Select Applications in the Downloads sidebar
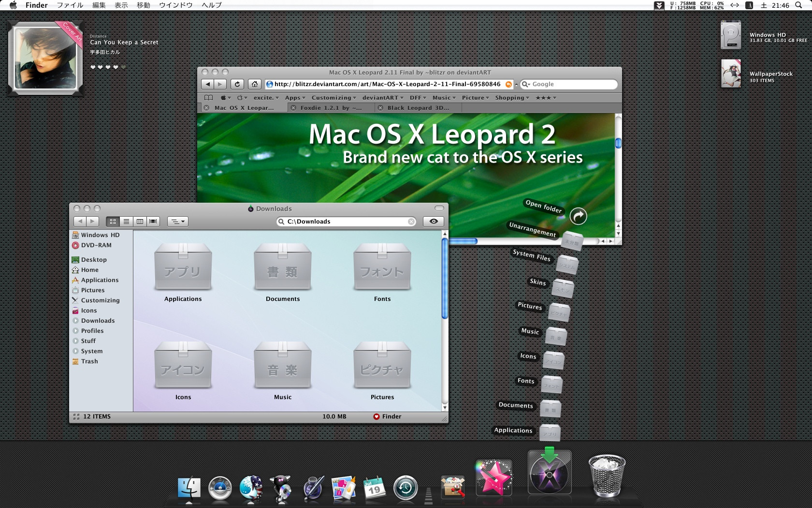The width and height of the screenshot is (812, 508). [100, 280]
